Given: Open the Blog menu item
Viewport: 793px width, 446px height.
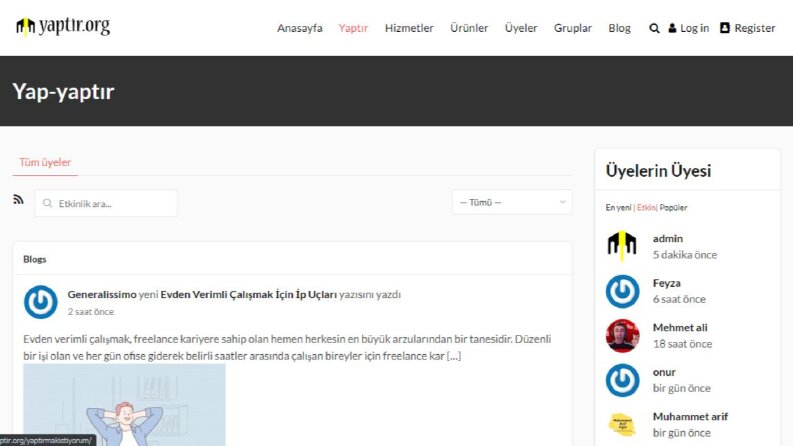Looking at the screenshot, I should coord(619,28).
